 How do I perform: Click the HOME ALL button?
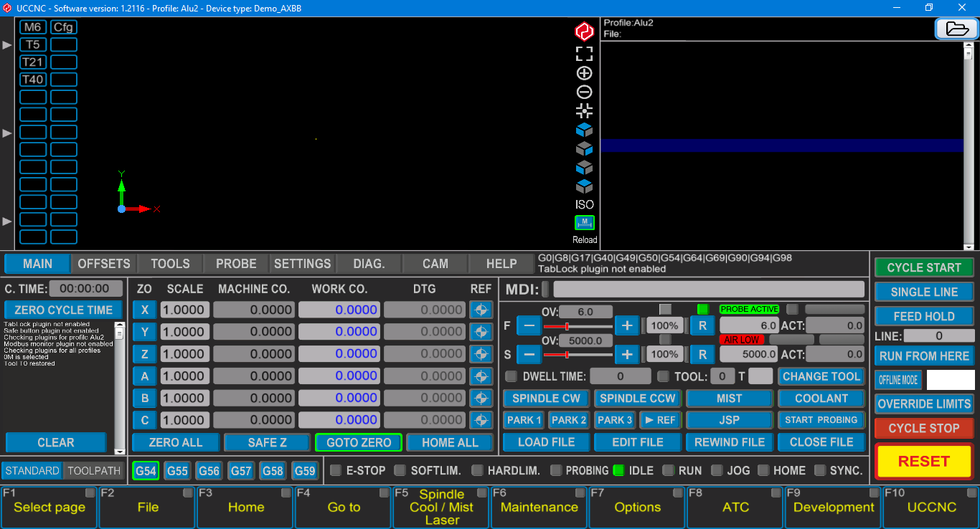(x=450, y=442)
